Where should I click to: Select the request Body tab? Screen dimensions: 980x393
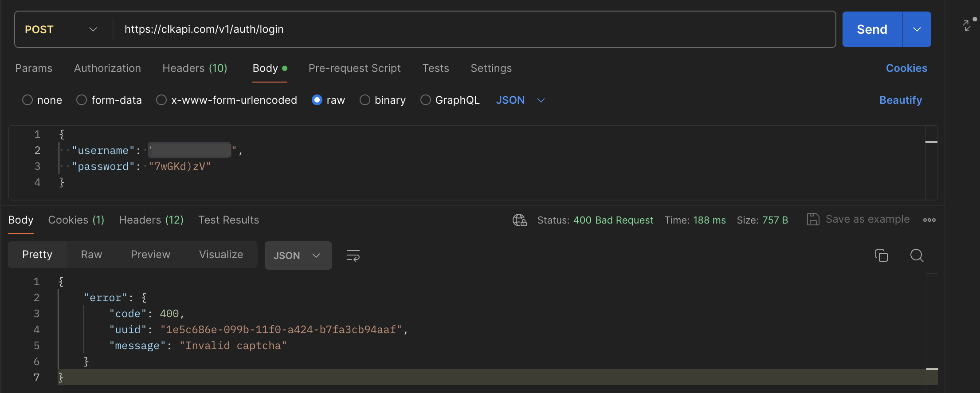pos(270,68)
